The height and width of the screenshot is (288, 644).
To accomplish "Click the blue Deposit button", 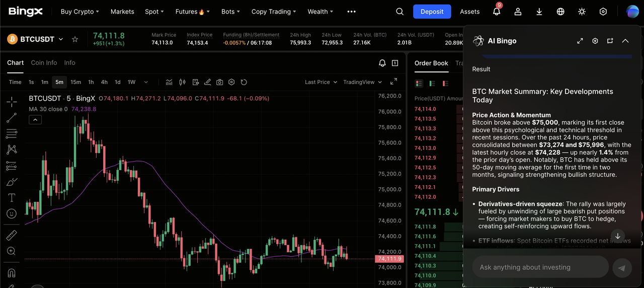I will (432, 12).
